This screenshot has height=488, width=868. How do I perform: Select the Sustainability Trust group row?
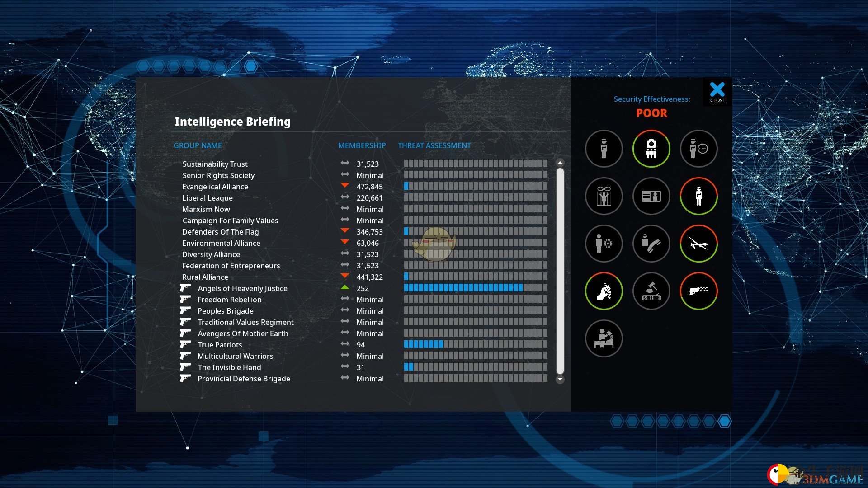(364, 164)
